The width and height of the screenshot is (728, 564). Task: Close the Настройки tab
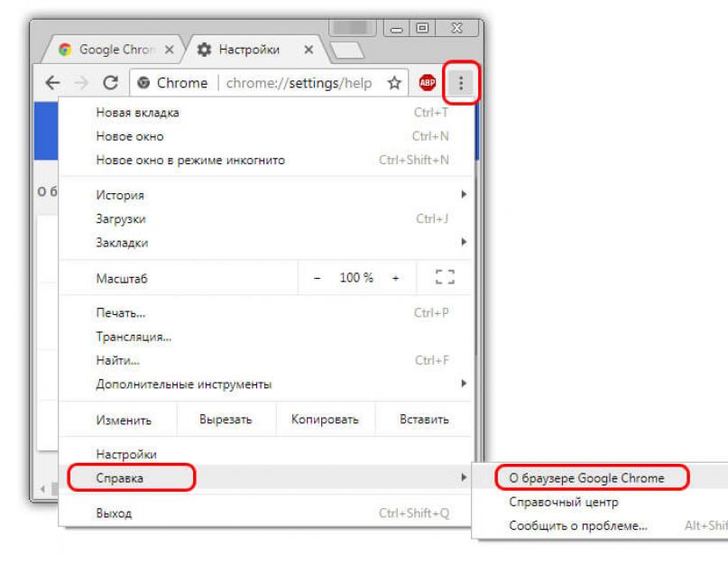coord(309,50)
